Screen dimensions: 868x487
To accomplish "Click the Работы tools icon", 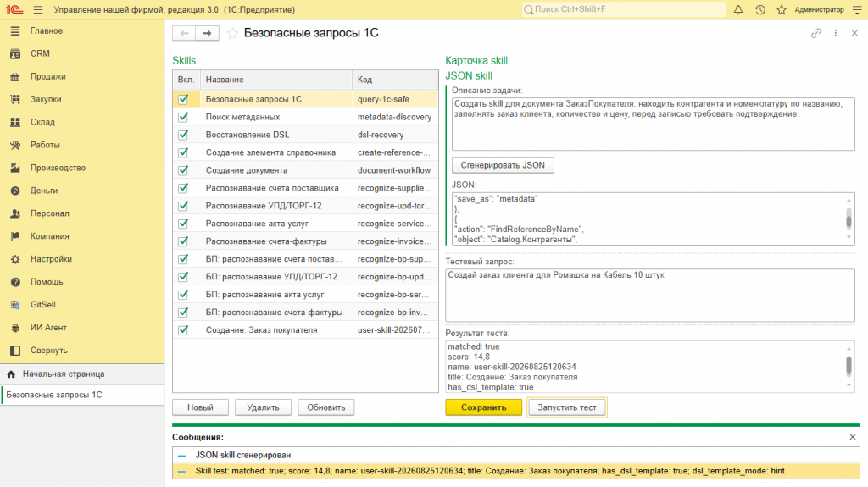I will 15,145.
